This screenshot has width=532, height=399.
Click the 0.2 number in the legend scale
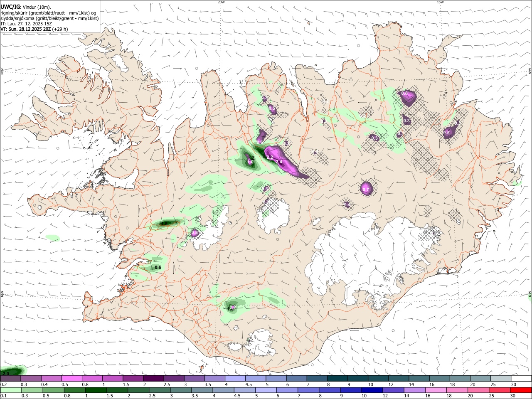pos(3,384)
